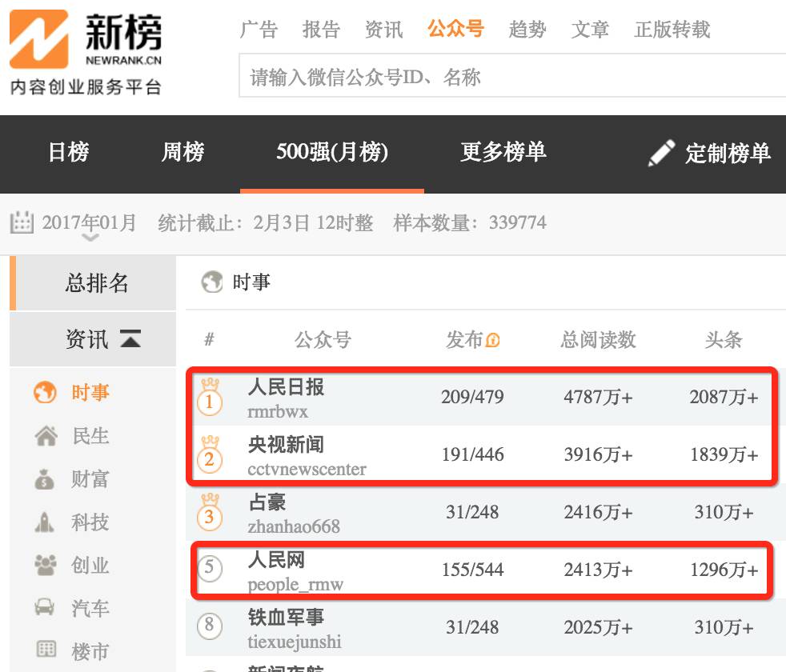Click the people_rmw account ID
Image resolution: width=786 pixels, height=672 pixels.
point(295,585)
